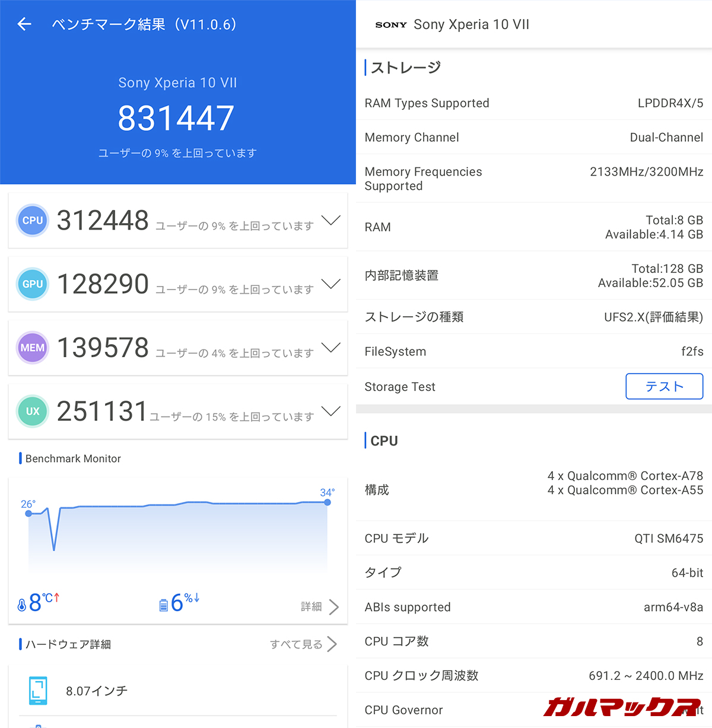Select the CPU score badge icon

(x=32, y=220)
